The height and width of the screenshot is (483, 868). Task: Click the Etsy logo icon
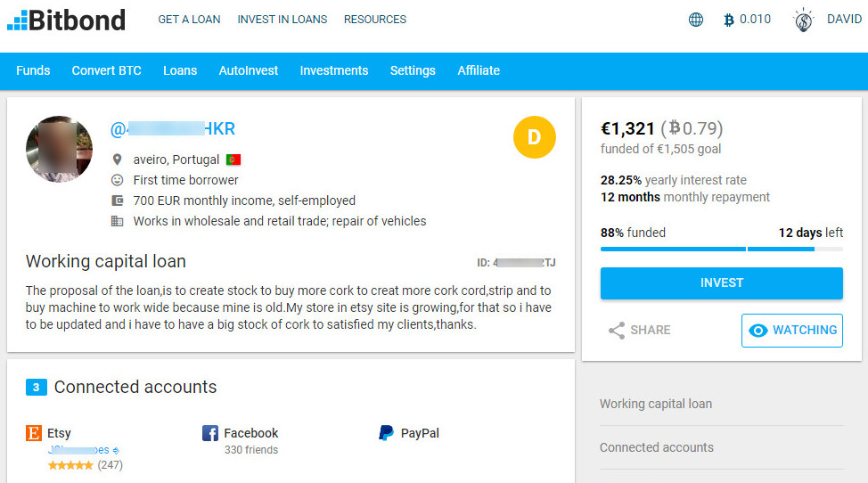34,433
